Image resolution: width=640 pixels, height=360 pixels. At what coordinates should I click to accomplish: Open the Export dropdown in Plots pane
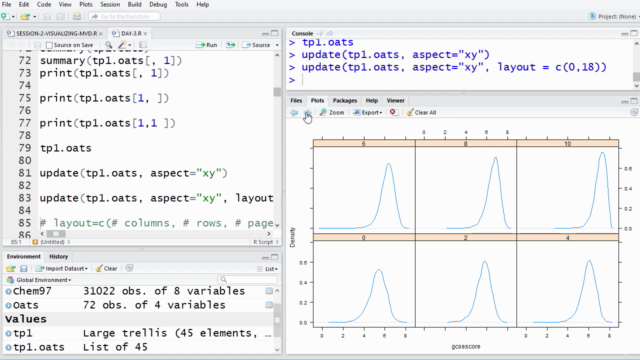367,113
